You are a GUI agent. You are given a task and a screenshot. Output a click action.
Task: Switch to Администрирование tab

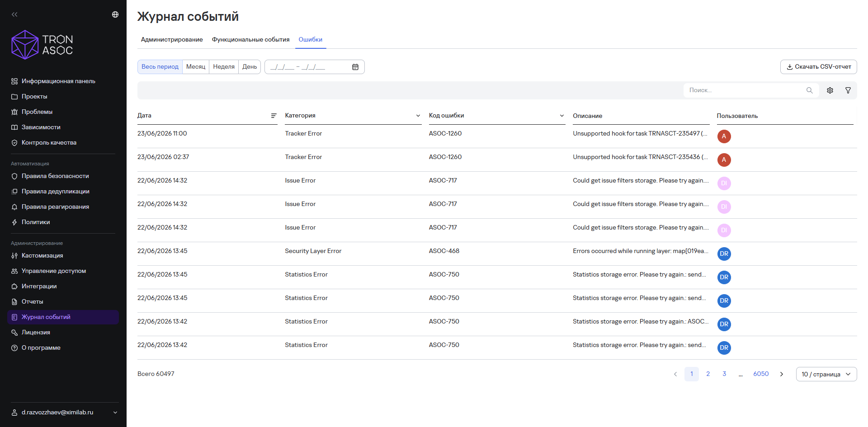pyautogui.click(x=172, y=40)
